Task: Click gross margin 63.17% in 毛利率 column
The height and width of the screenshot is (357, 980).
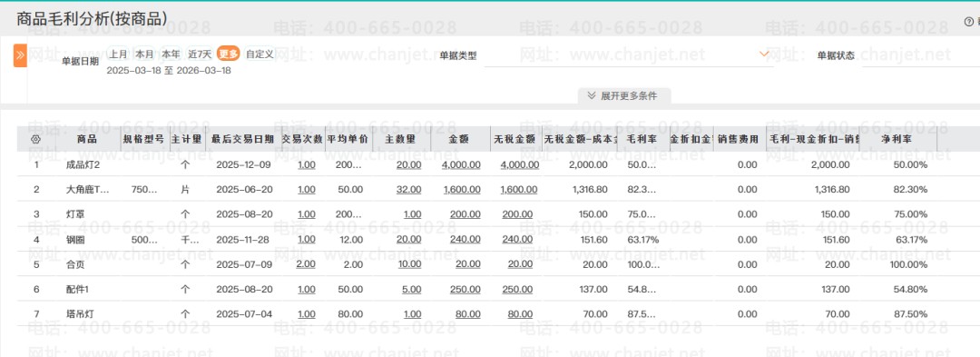Action: pyautogui.click(x=642, y=240)
